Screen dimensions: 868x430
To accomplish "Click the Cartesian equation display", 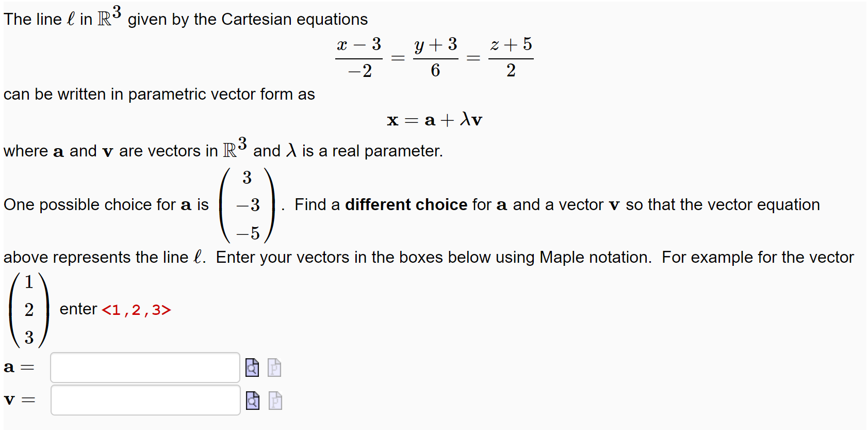I will point(434,57).
